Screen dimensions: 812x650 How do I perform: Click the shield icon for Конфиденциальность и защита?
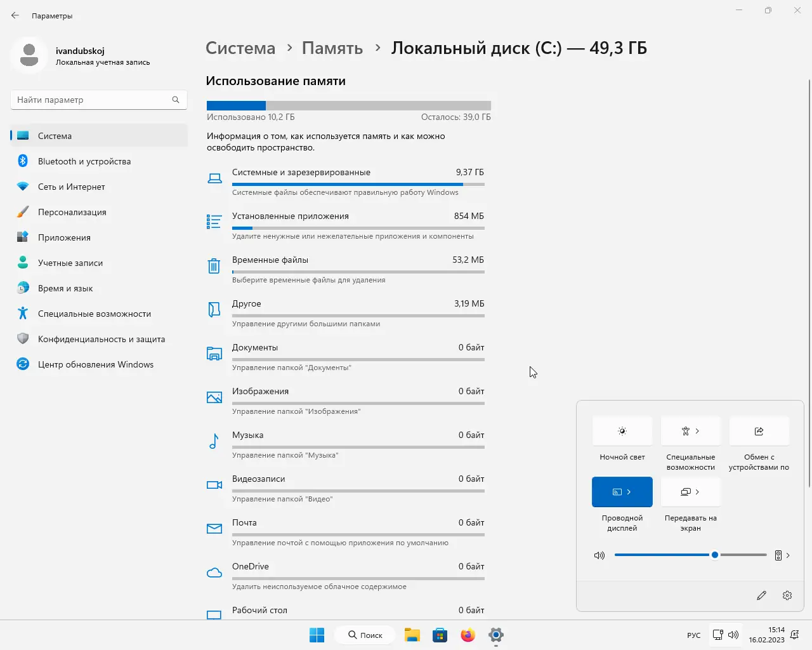coord(23,339)
